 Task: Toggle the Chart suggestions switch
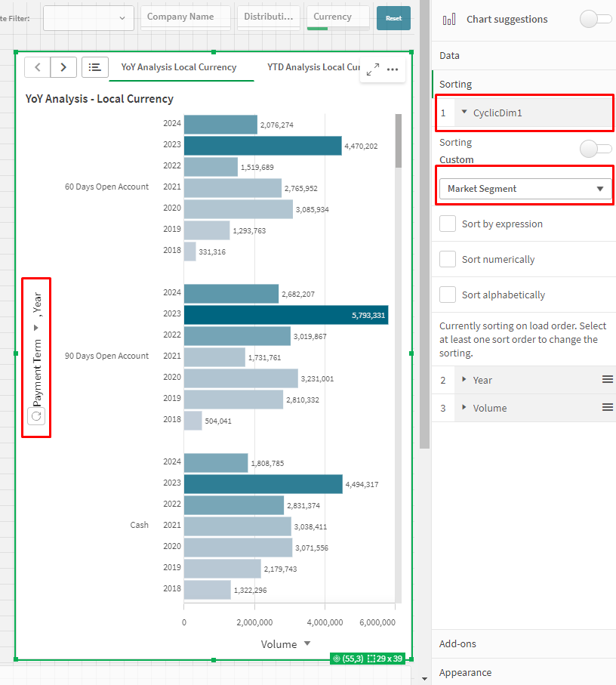point(596,19)
